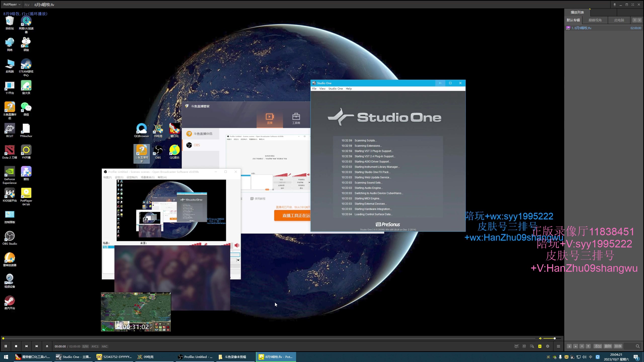Click the 删除 button in the playlist

608,346
